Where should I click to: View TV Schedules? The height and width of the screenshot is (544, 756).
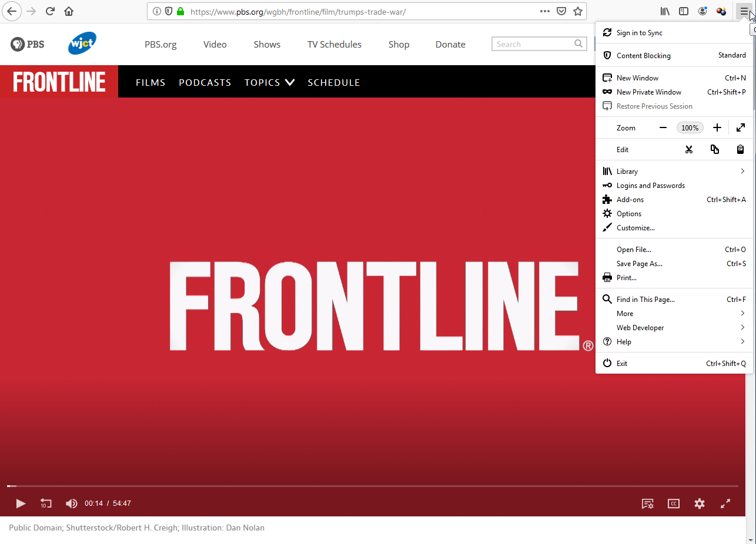(334, 44)
